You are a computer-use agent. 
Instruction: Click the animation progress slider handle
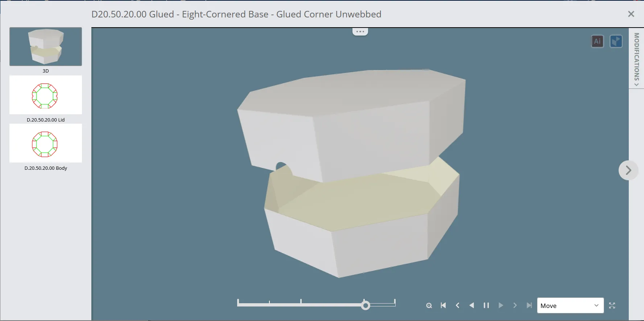[366, 305]
